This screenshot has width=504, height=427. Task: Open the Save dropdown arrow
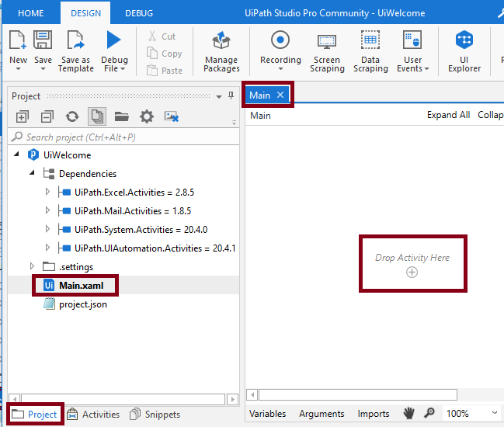(43, 69)
